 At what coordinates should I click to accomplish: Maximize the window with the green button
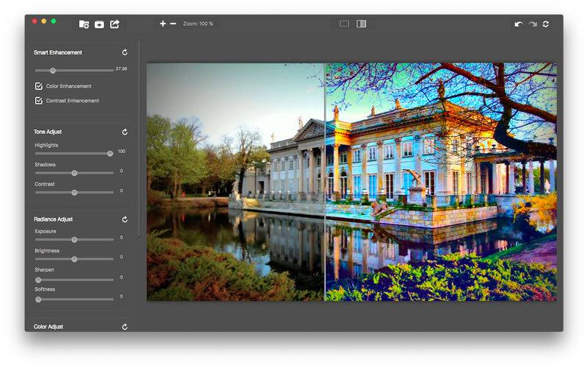click(54, 21)
